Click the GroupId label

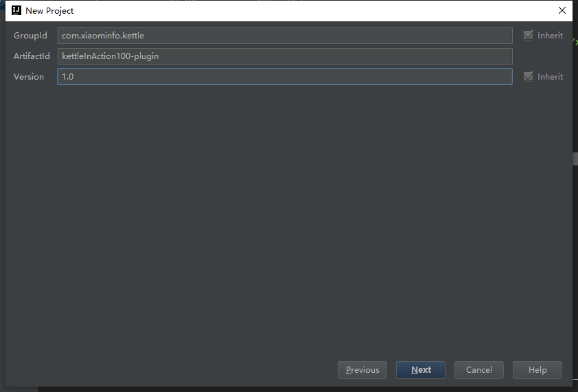coord(30,36)
